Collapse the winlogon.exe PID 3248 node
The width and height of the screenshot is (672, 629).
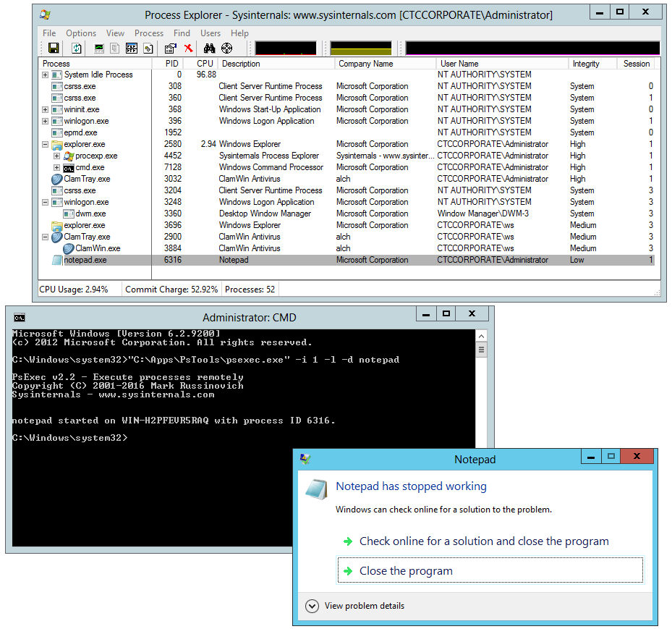point(45,203)
